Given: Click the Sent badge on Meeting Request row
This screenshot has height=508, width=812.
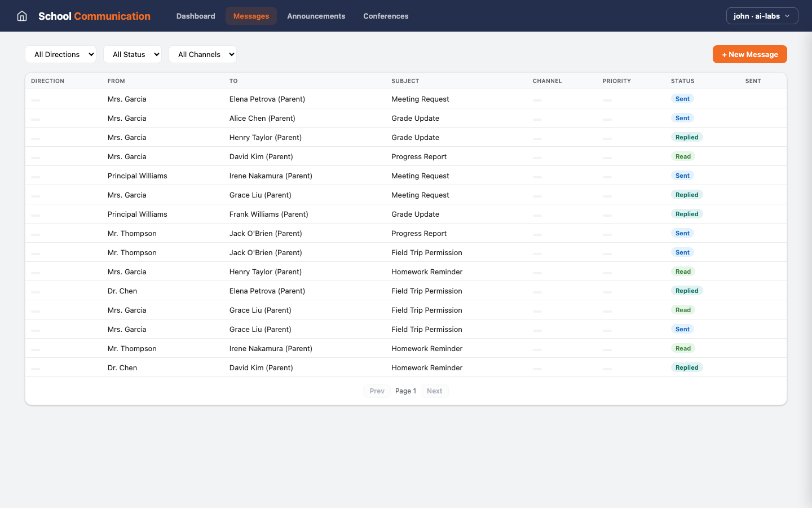Looking at the screenshot, I should coord(682,99).
